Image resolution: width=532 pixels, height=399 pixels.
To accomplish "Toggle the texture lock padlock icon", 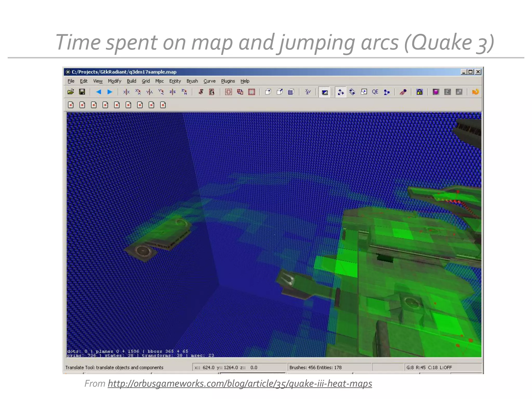I will 419,92.
